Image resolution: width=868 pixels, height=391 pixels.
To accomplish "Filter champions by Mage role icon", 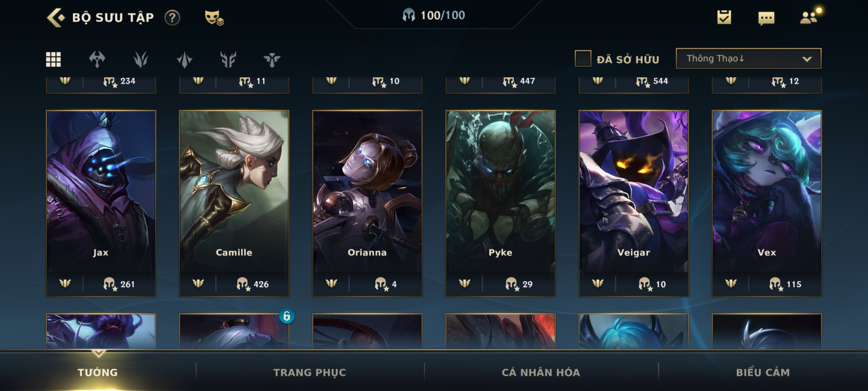I will pos(141,59).
